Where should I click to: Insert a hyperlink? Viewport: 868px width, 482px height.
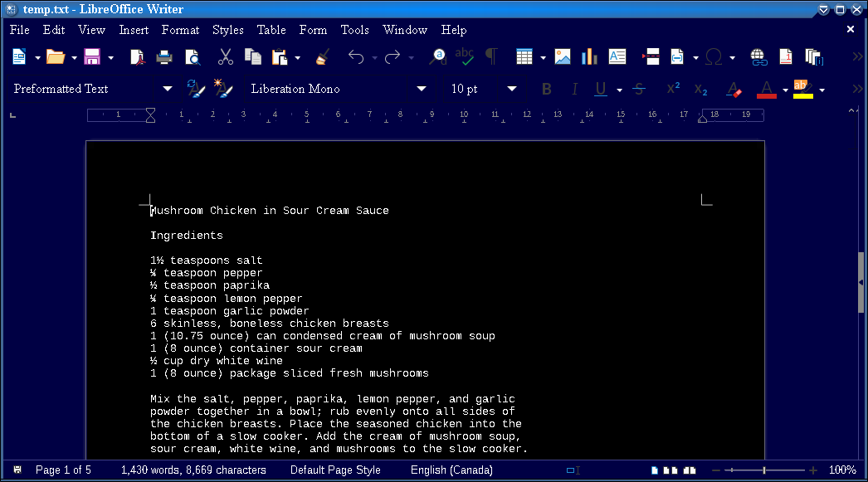(758, 56)
